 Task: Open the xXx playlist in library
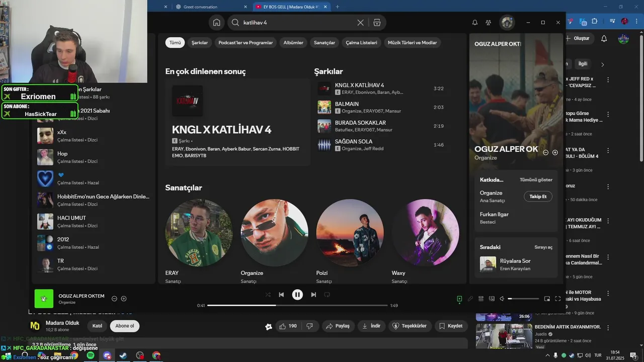(x=94, y=136)
